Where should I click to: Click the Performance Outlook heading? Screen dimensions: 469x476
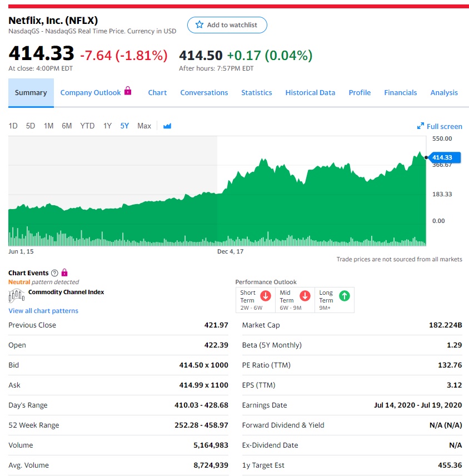click(266, 282)
